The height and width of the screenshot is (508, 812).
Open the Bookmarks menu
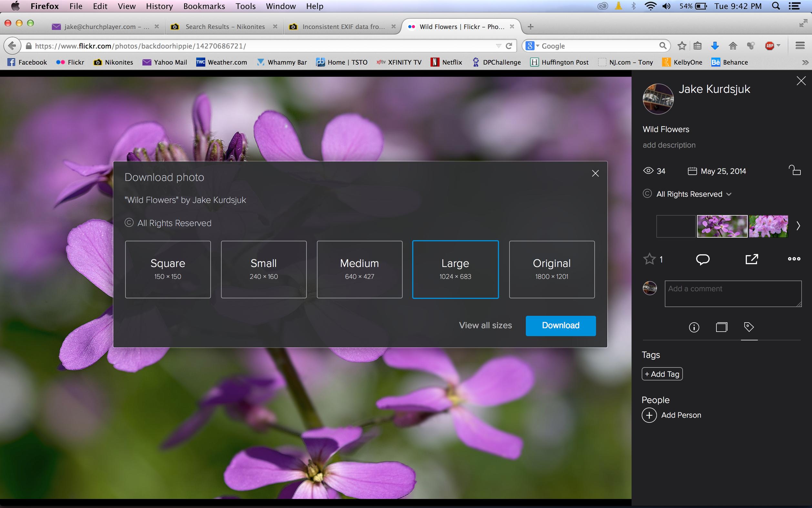click(x=204, y=6)
